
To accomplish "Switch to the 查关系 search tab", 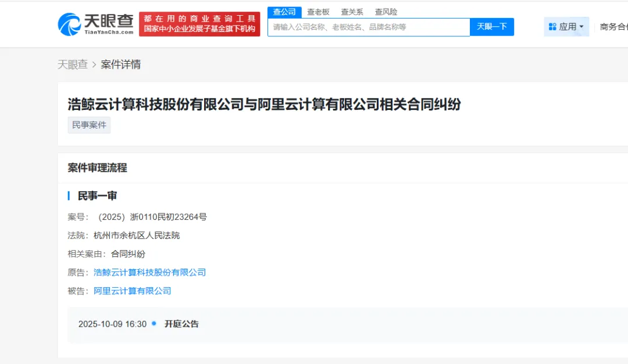I will coord(352,12).
